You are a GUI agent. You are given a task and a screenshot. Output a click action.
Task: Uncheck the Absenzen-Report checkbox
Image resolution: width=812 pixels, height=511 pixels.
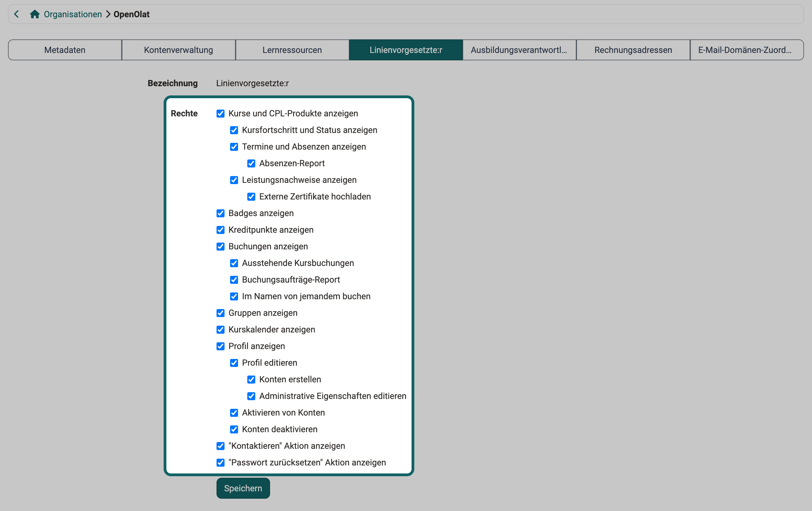coord(251,163)
